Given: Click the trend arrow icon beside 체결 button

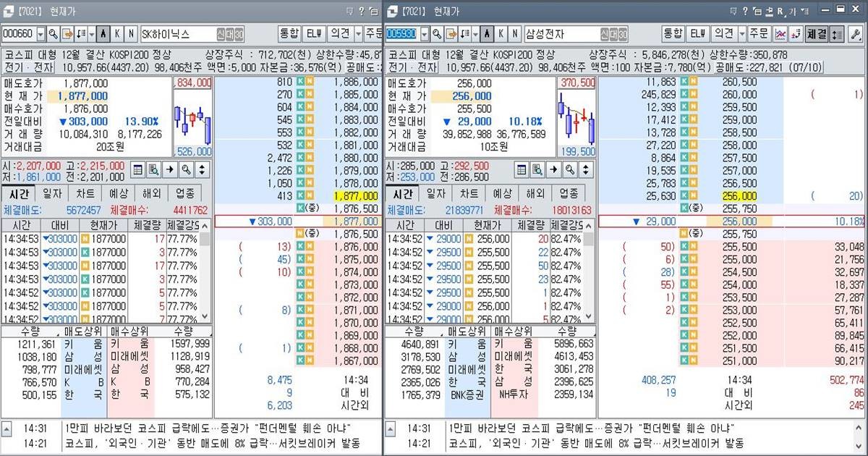Looking at the screenshot, I should (796, 34).
